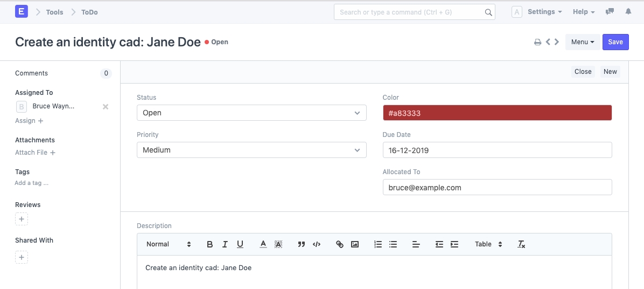
Task: Insert a link in description
Action: [340, 244]
